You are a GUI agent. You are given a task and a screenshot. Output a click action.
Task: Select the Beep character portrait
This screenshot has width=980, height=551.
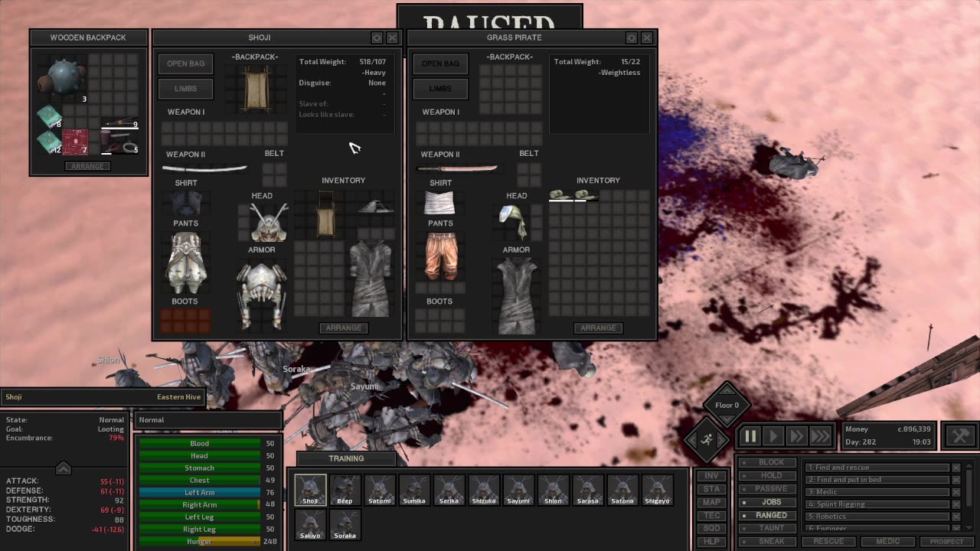tap(345, 490)
